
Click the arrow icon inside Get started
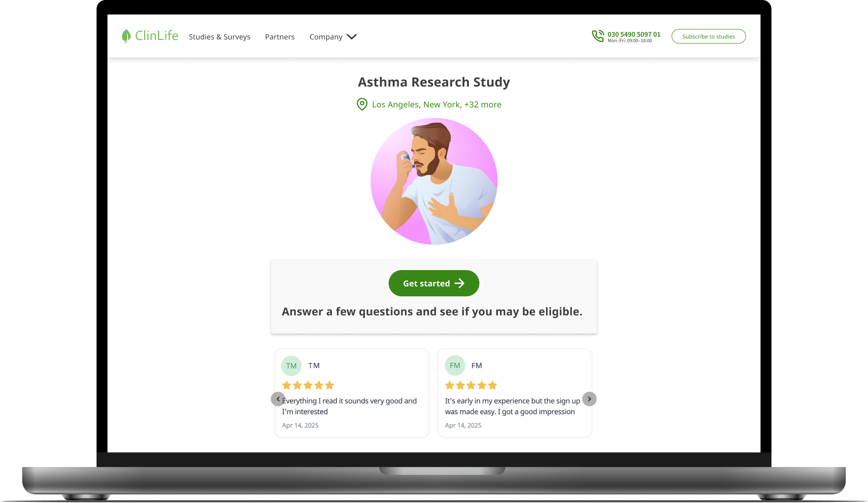click(459, 283)
